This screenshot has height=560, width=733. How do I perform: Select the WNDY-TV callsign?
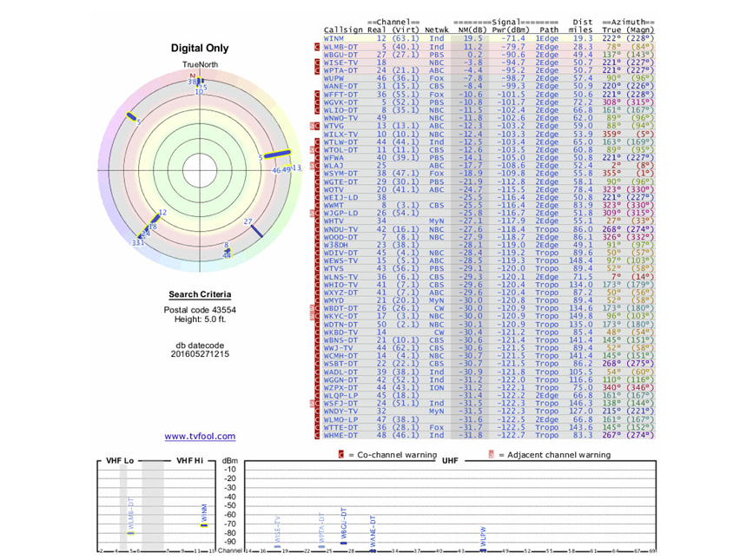340,412
